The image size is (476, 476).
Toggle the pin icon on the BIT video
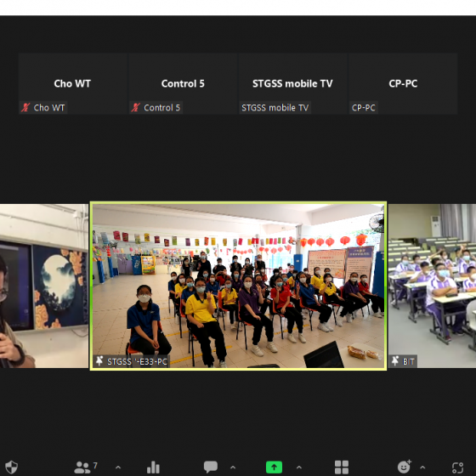tap(395, 360)
